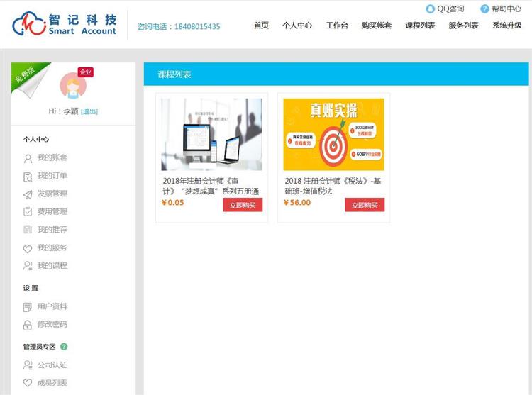Go to 首页 in top navigation

point(261,26)
